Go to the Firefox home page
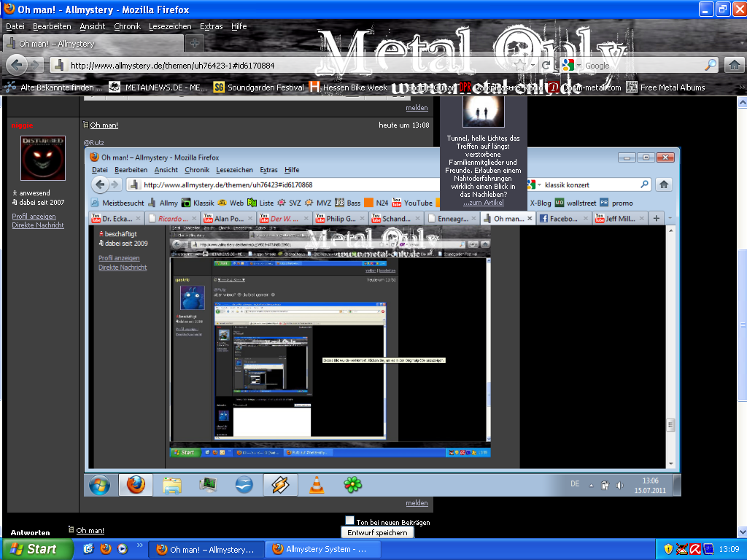This screenshot has height=560, width=747. point(735,65)
